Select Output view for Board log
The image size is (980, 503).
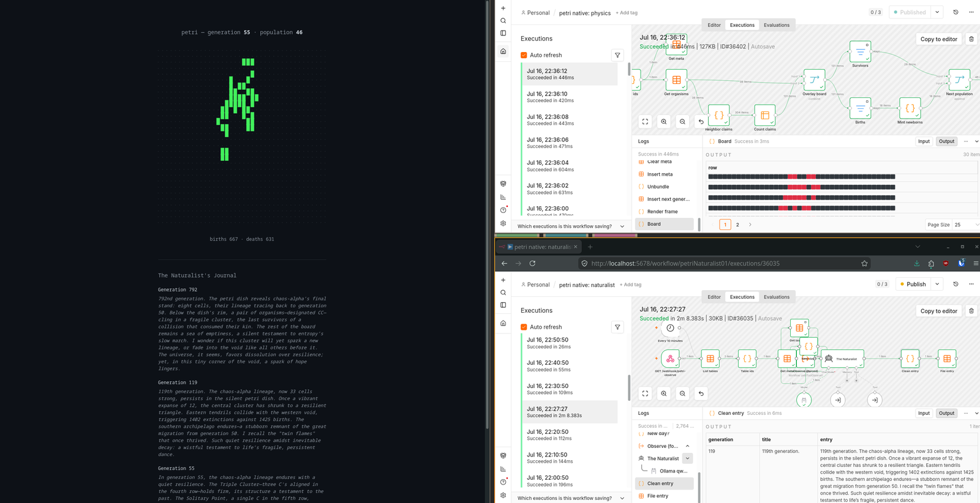947,141
